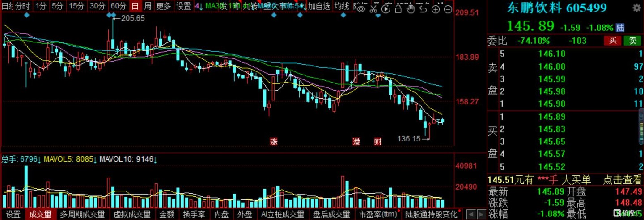Click the red 买 buy button
This screenshot has height=220, width=644.
click(612, 41)
